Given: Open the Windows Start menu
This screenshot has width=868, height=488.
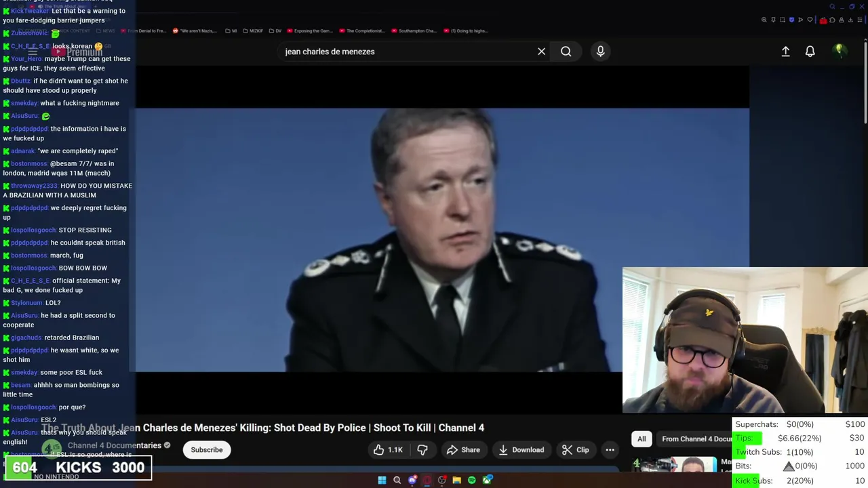Looking at the screenshot, I should pos(382,480).
